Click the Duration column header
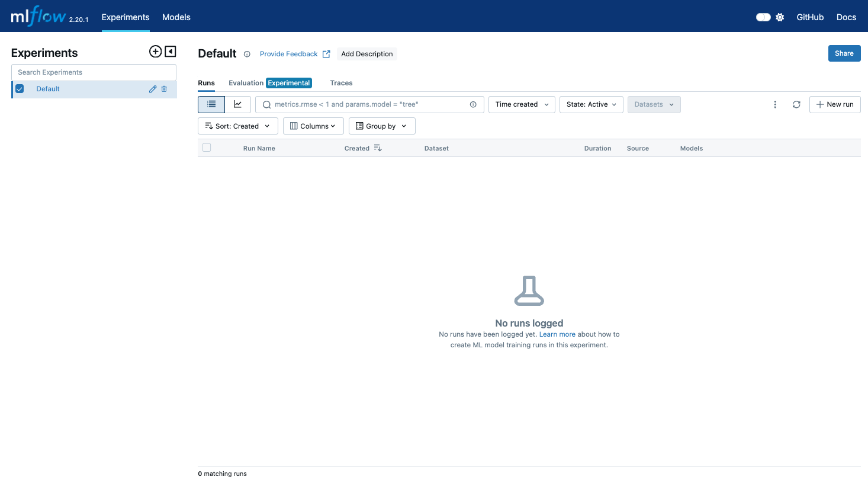868x486 pixels. tap(597, 148)
